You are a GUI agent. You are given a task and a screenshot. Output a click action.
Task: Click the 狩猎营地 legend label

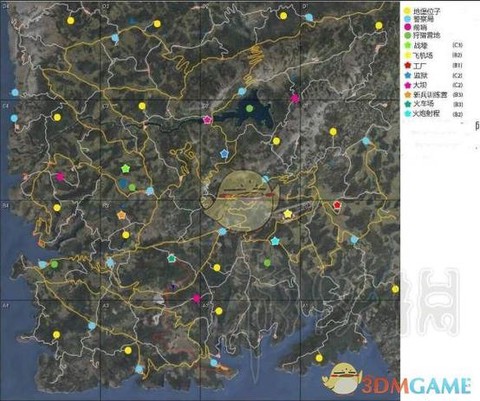point(426,35)
